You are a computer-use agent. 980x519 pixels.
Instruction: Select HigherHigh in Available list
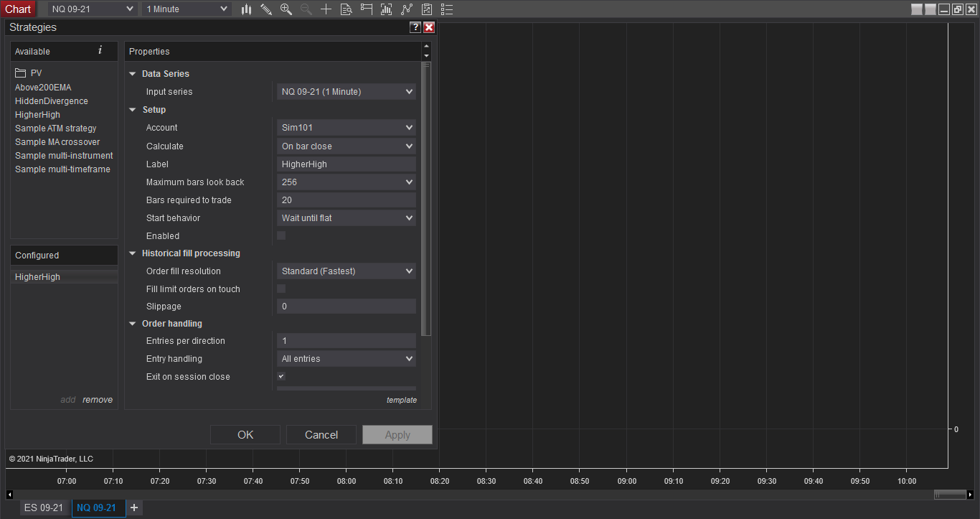37,115
